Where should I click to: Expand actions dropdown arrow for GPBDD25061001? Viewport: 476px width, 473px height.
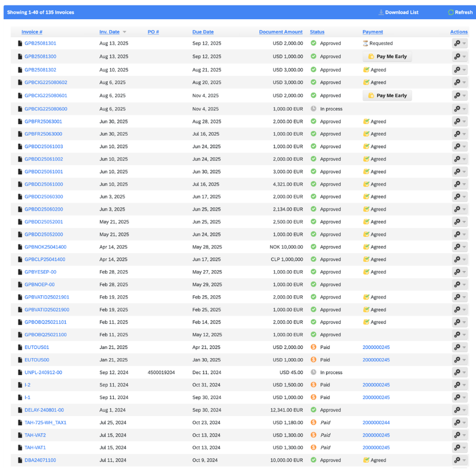pyautogui.click(x=464, y=172)
